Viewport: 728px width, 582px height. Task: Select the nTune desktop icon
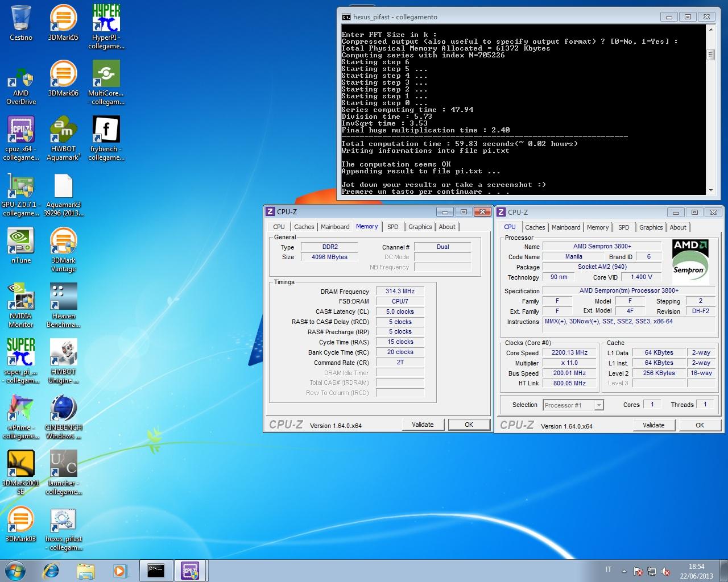(21, 246)
